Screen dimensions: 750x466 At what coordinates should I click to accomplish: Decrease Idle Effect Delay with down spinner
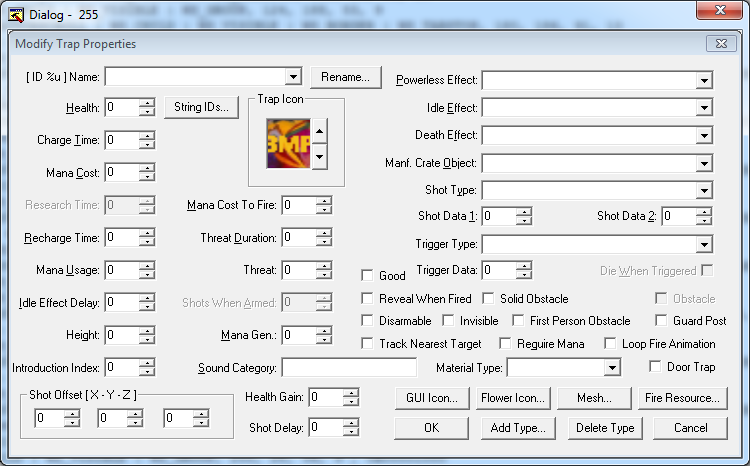[147, 307]
